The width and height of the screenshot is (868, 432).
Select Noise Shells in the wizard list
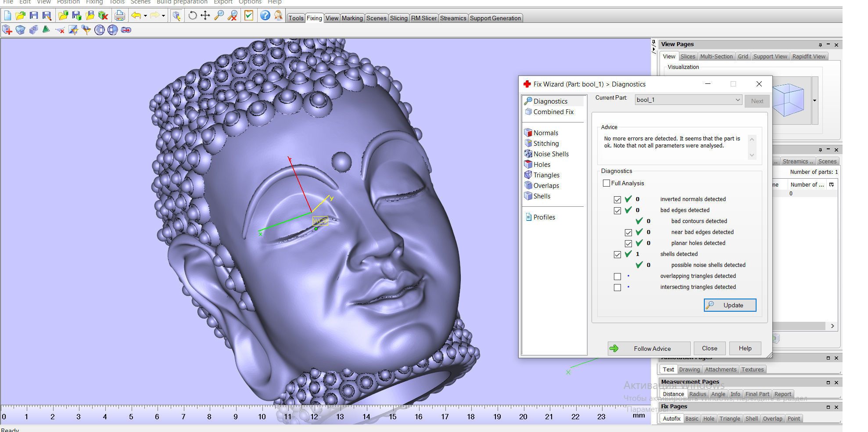(551, 154)
